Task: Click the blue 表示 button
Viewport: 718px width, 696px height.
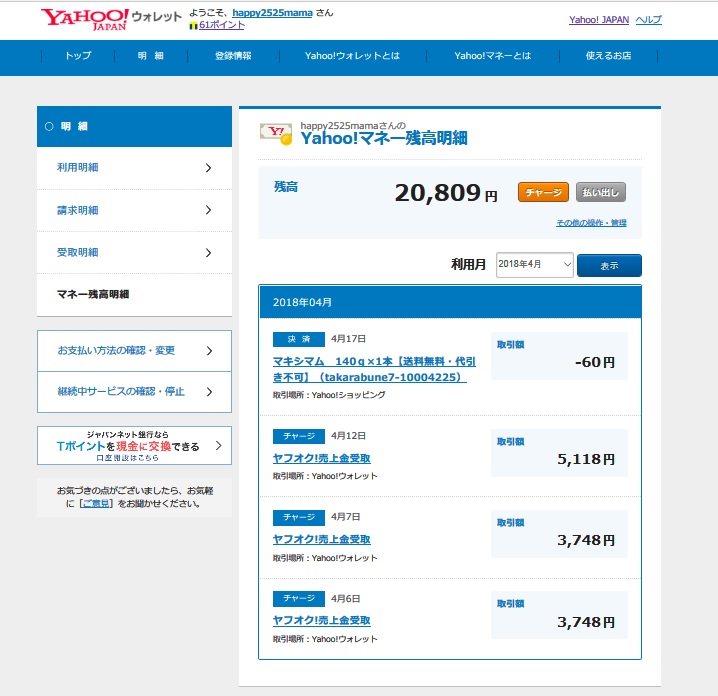Action: 609,266
